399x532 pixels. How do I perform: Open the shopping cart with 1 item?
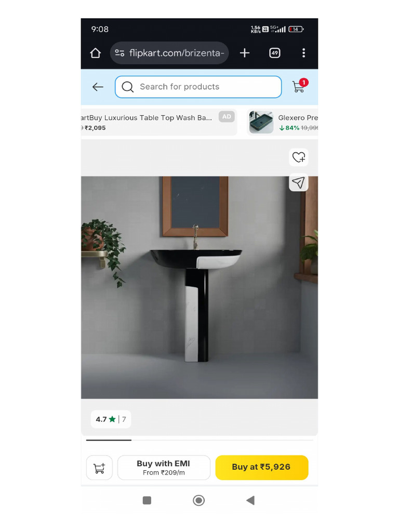pyautogui.click(x=300, y=86)
